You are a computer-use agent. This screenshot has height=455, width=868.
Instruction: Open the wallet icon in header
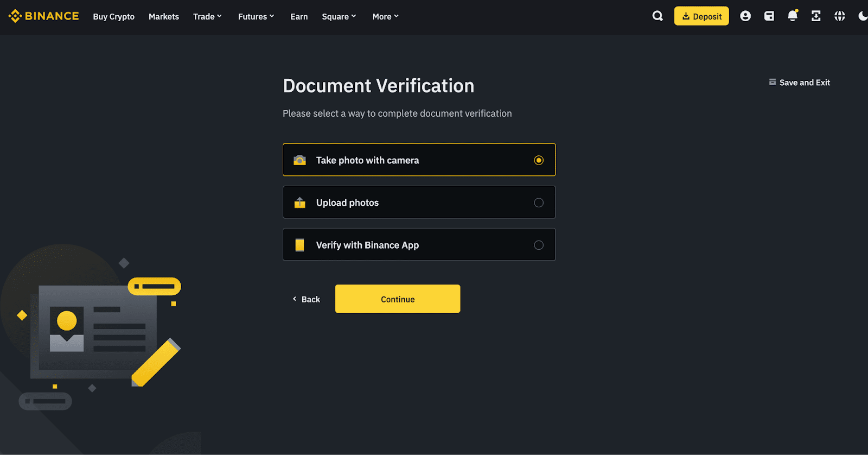pyautogui.click(x=769, y=16)
